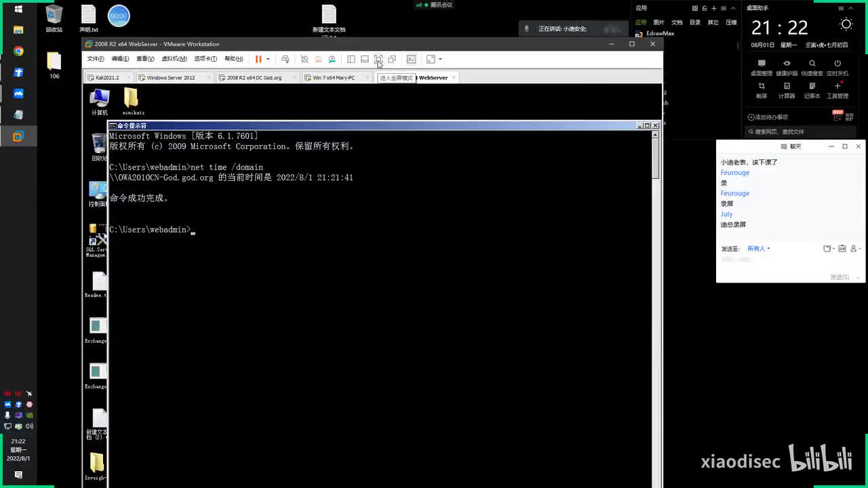Open the 编辑(E) menu
This screenshot has height=488, width=868.
120,59
